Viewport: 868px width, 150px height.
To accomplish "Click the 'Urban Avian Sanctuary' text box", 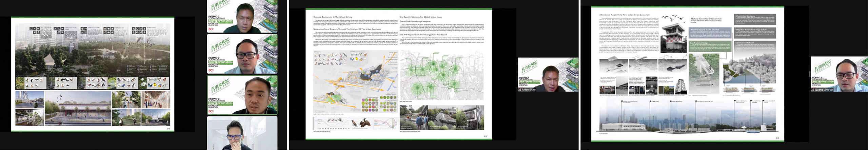I will (x=755, y=20).
